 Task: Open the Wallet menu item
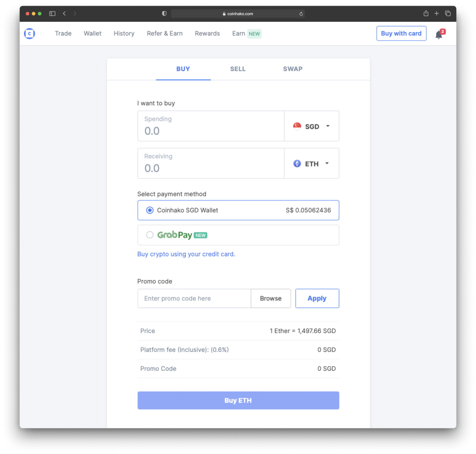pos(92,33)
